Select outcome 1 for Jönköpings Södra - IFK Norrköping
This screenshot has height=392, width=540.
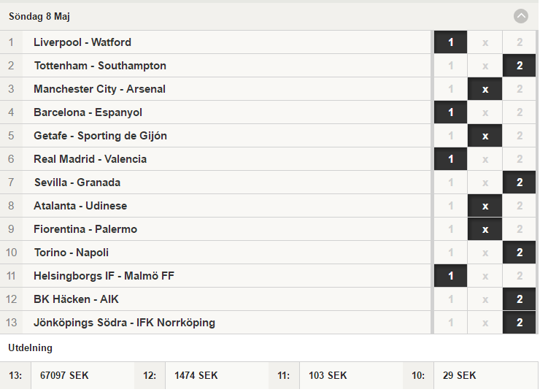coord(450,323)
